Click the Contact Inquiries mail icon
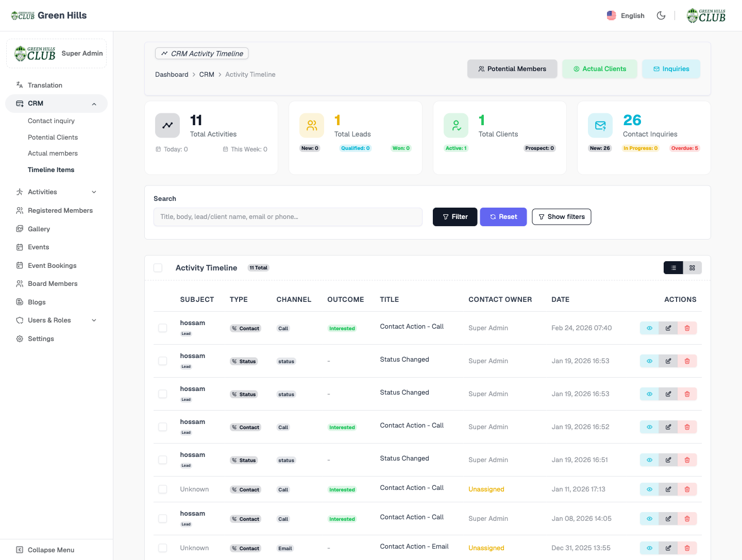The height and width of the screenshot is (560, 742). pyautogui.click(x=600, y=126)
